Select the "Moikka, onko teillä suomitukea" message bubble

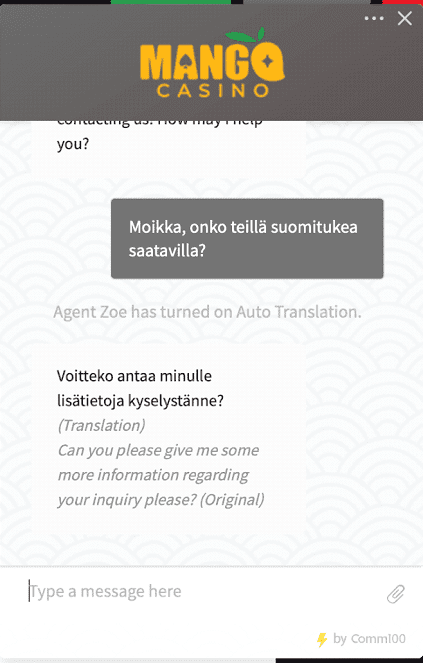point(247,238)
